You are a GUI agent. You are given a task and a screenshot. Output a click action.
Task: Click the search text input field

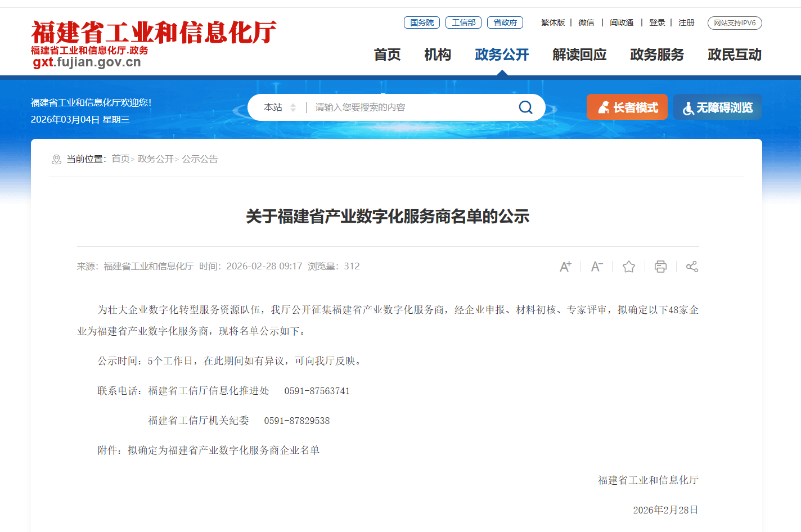click(411, 107)
